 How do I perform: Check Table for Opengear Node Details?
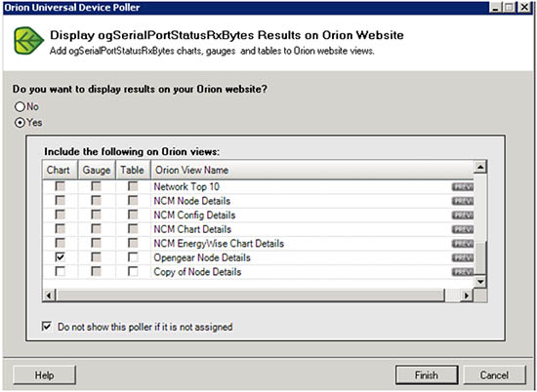(x=133, y=257)
